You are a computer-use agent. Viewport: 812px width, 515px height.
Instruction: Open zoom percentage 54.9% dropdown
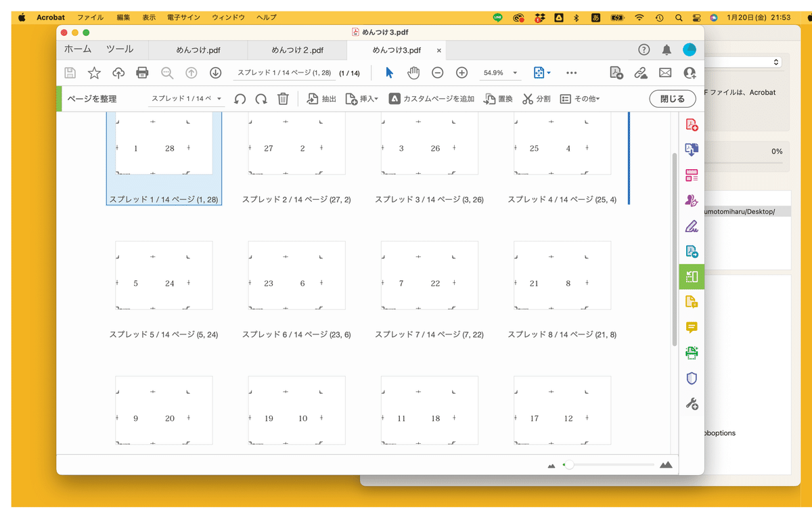pos(500,72)
